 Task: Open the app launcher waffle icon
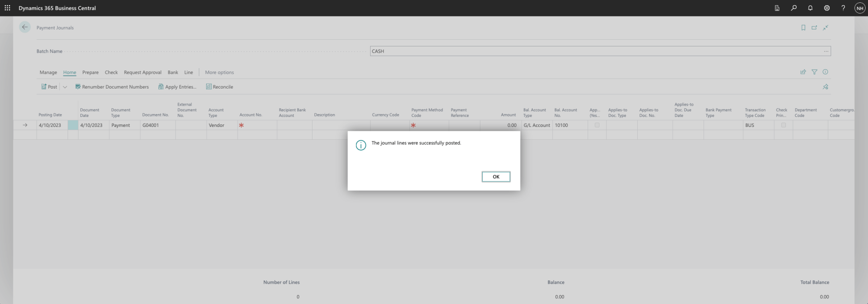[8, 8]
